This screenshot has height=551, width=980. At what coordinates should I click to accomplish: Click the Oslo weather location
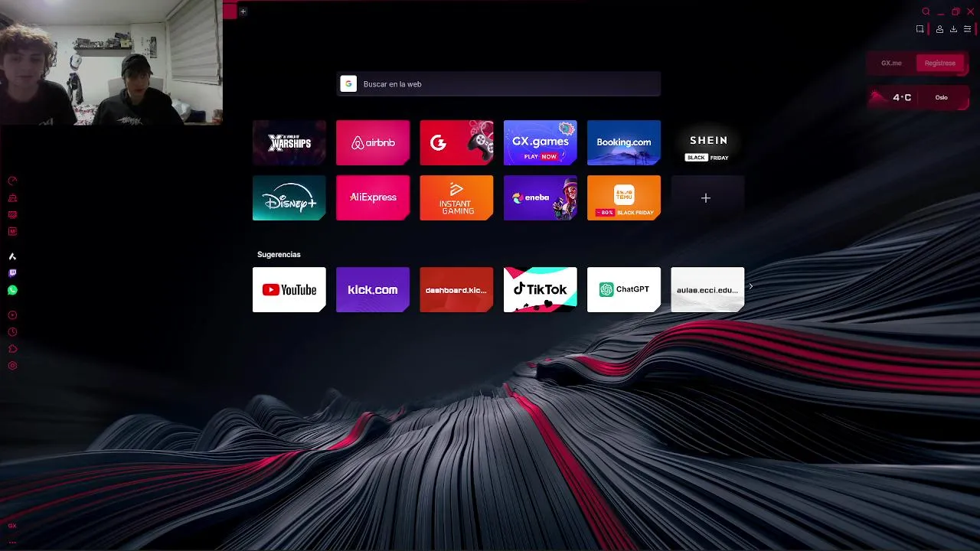[942, 97]
